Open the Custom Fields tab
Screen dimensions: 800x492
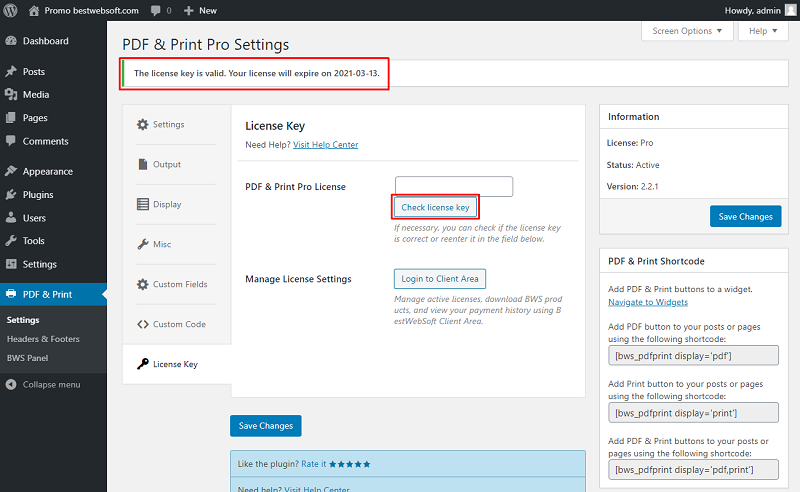point(177,284)
